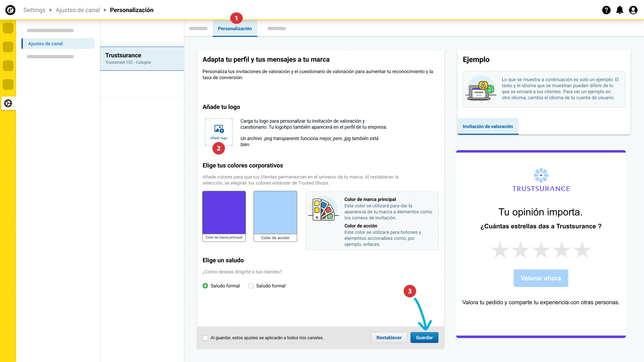The height and width of the screenshot is (362, 644).
Task: Click the 'Elige un saludo' heading
Action: coord(223,260)
